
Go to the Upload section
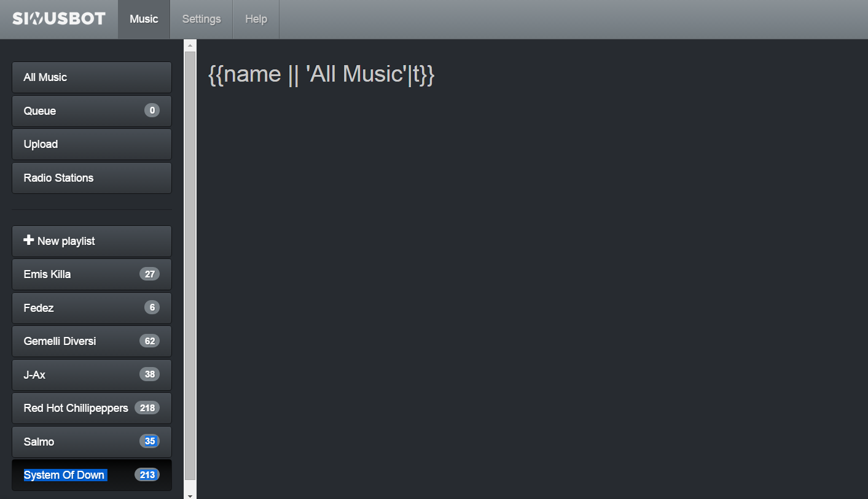click(92, 144)
